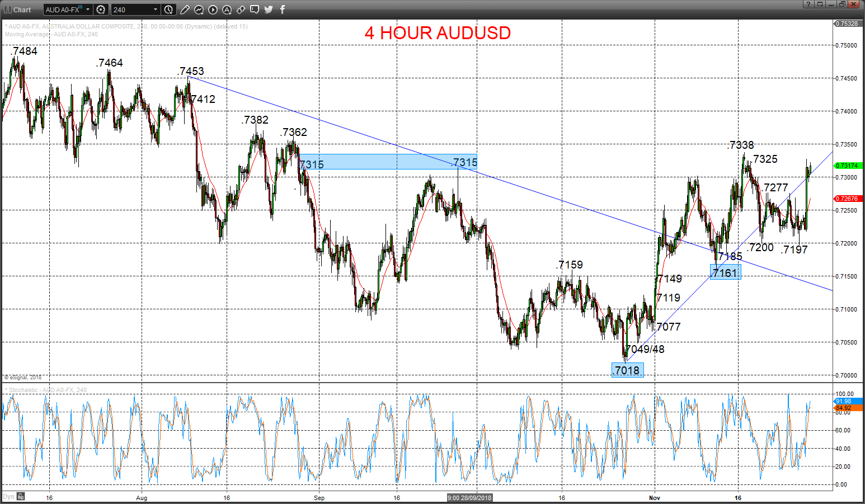Click the comment speech bubble icon
The height and width of the screenshot is (504, 865).
pyautogui.click(x=255, y=10)
